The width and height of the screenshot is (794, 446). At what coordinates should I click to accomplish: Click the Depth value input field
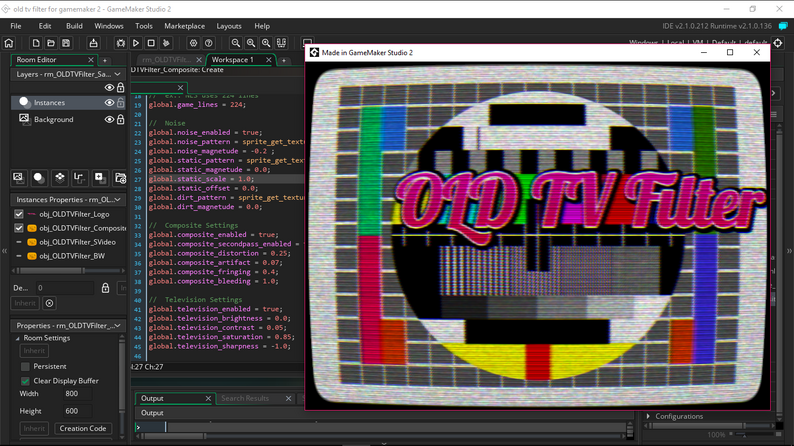pyautogui.click(x=64, y=288)
